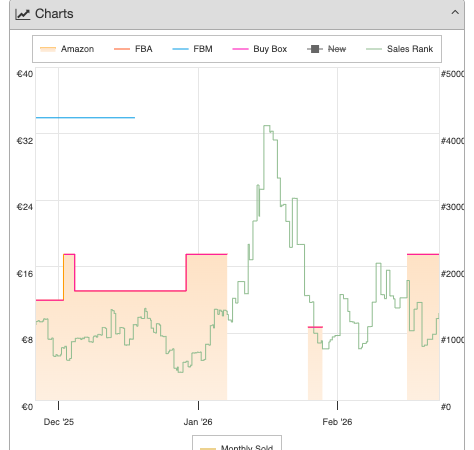Click the #0 sales rank axis label
Image resolution: width=474 pixels, height=450 pixels.
(x=446, y=407)
